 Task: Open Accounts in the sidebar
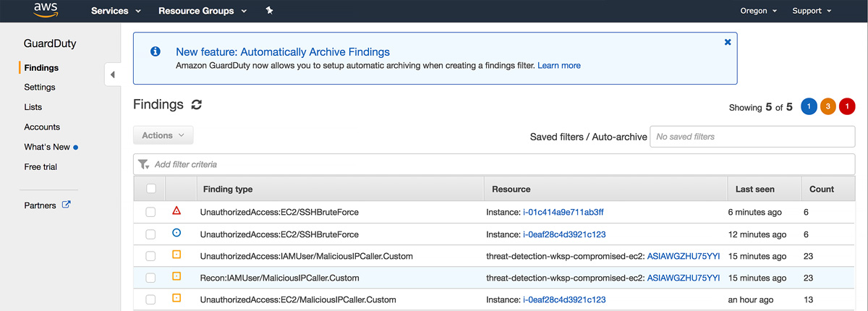(x=42, y=127)
